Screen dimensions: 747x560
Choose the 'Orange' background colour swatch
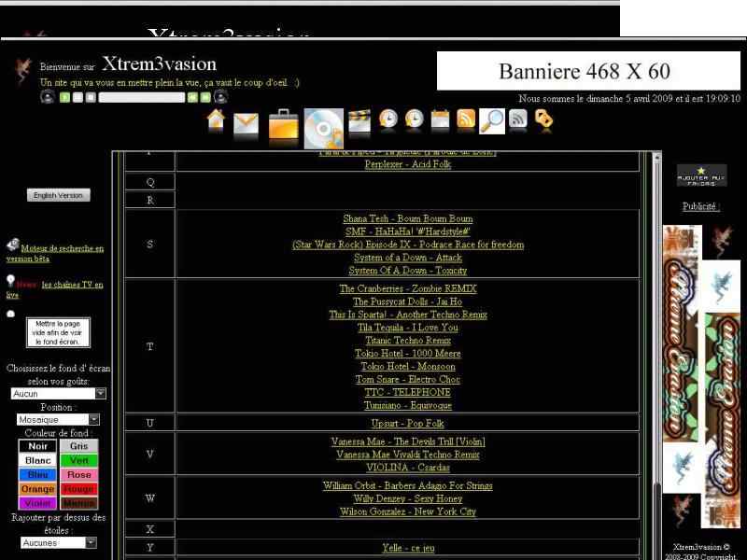tap(37, 489)
